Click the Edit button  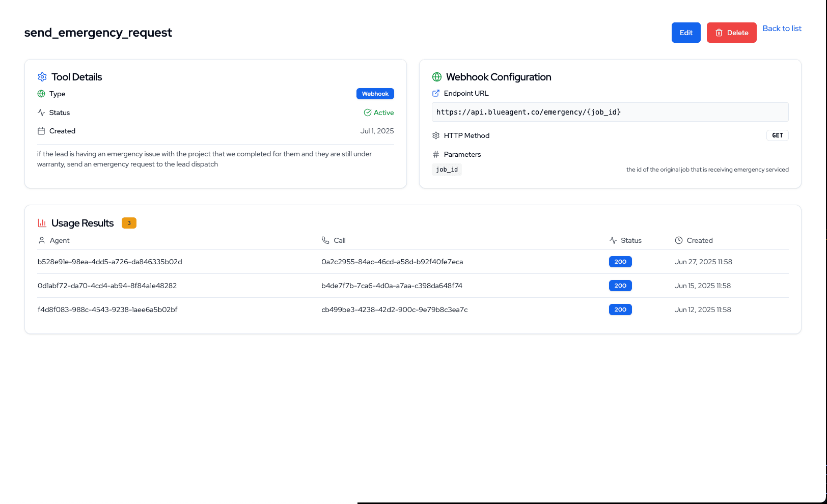click(x=685, y=33)
